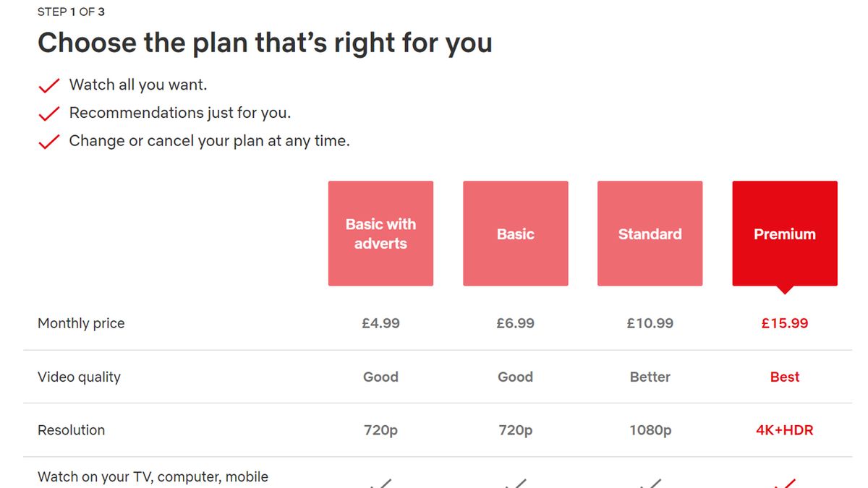Click the red checkmark beside 'Watch all you want'
This screenshot has width=868, height=488.
[48, 85]
